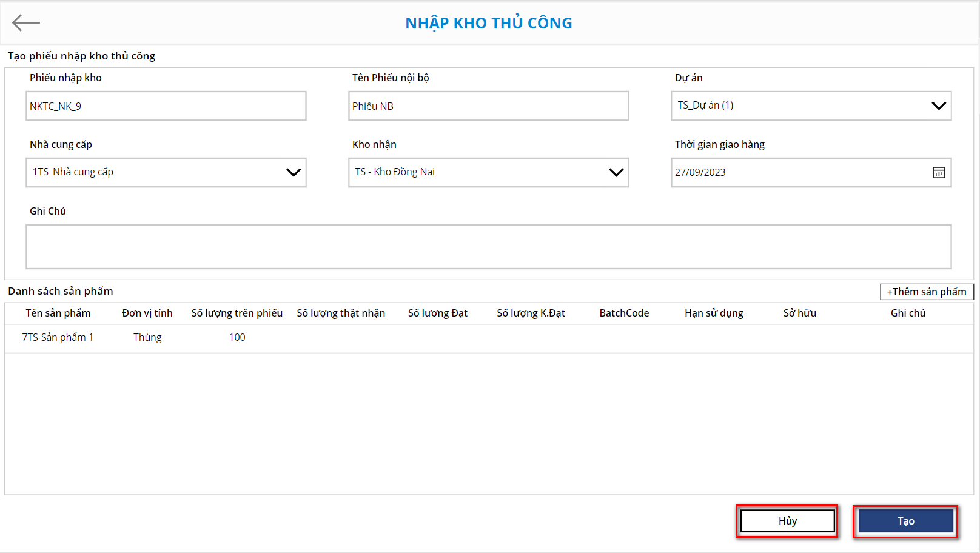The height and width of the screenshot is (553, 980).
Task: Click inside the Ghi Chú text area
Action: click(x=489, y=247)
